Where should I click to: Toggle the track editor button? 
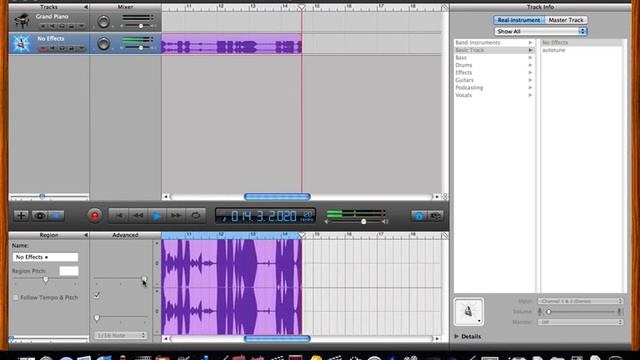[56, 216]
